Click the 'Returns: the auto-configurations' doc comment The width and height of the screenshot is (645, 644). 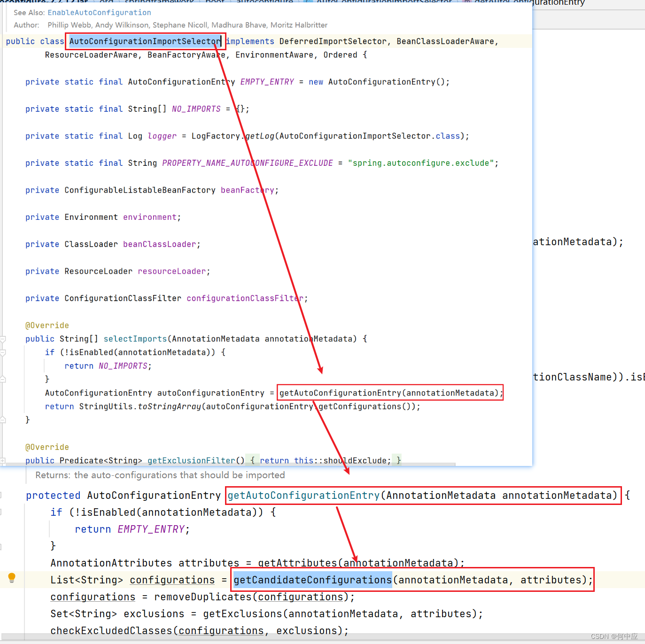point(160,475)
